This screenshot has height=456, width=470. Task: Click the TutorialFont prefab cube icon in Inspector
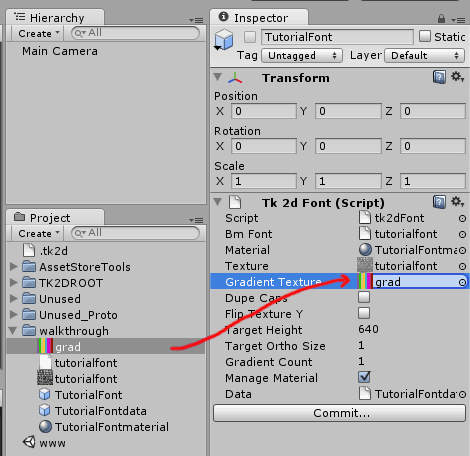pyautogui.click(x=224, y=40)
